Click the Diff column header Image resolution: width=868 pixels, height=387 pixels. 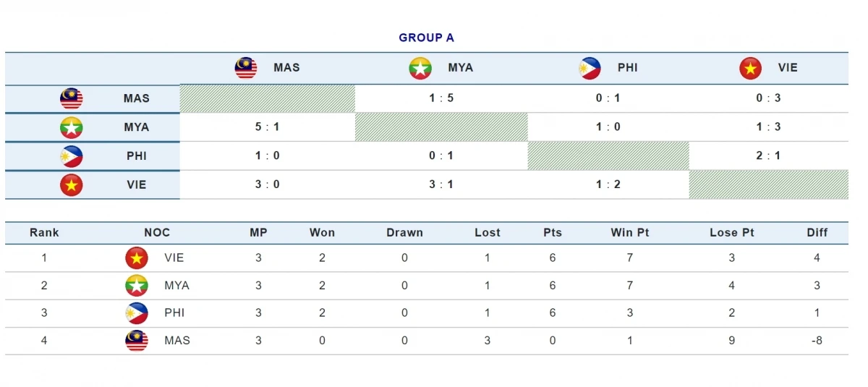pos(817,233)
